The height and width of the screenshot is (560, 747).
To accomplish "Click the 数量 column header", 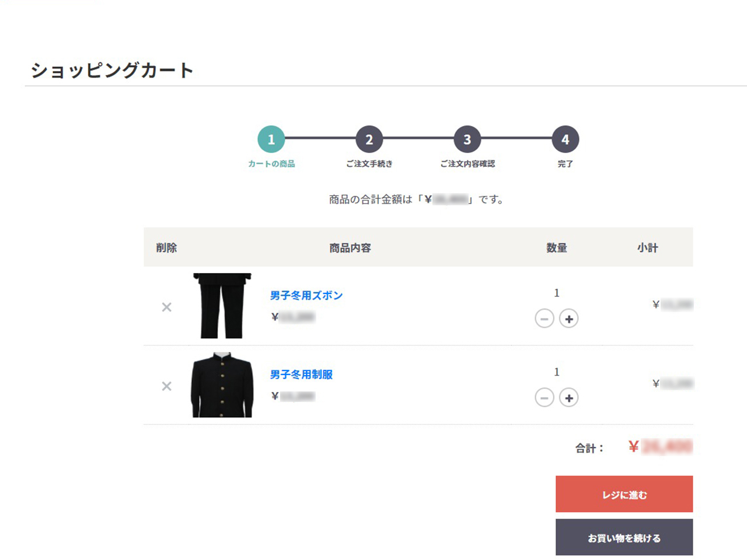I will pyautogui.click(x=556, y=248).
